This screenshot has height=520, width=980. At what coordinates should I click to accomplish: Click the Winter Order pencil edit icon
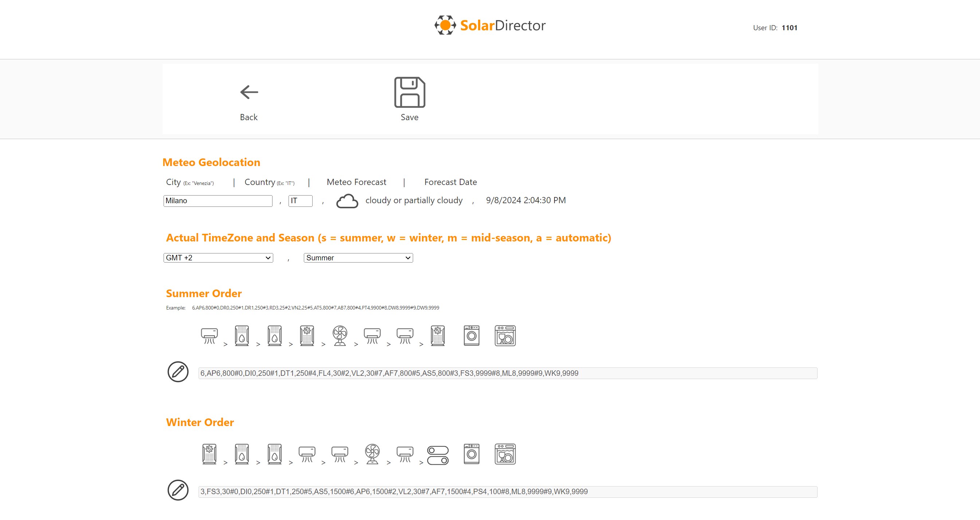[x=178, y=490]
